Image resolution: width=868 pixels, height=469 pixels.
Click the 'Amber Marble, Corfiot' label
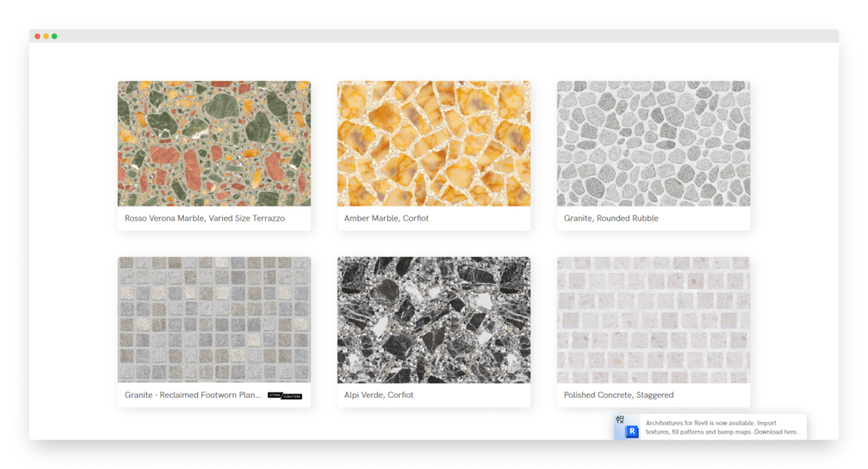[x=386, y=218]
